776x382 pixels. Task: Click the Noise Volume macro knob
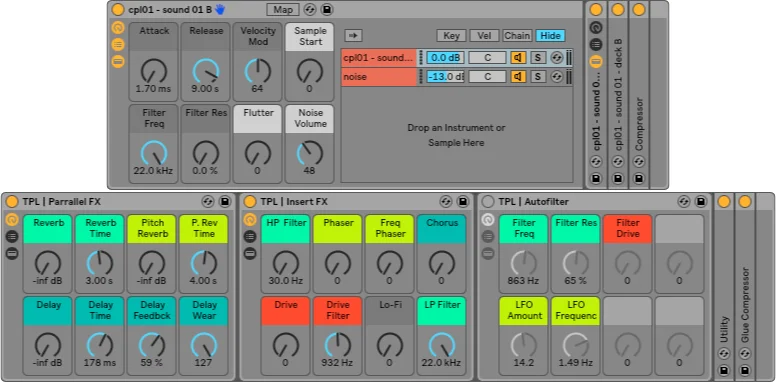[x=309, y=153]
